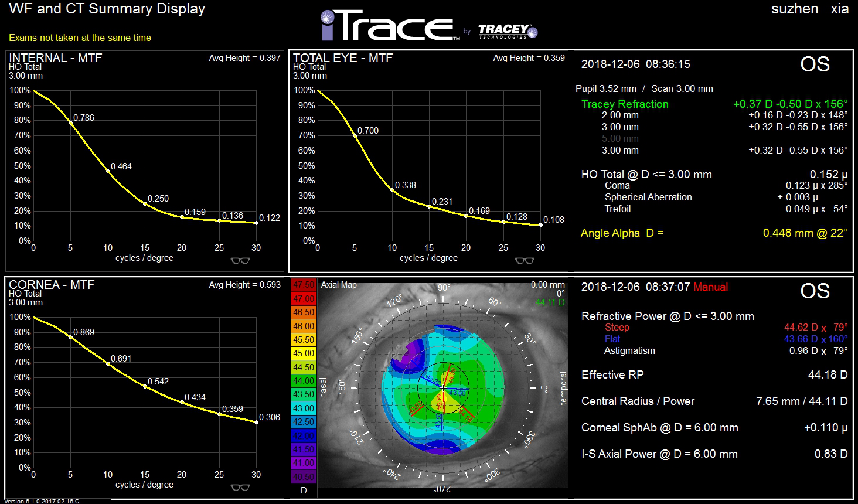The image size is (858, 504).
Task: Click the Exams not taken at the same time warning
Action: click(x=80, y=38)
